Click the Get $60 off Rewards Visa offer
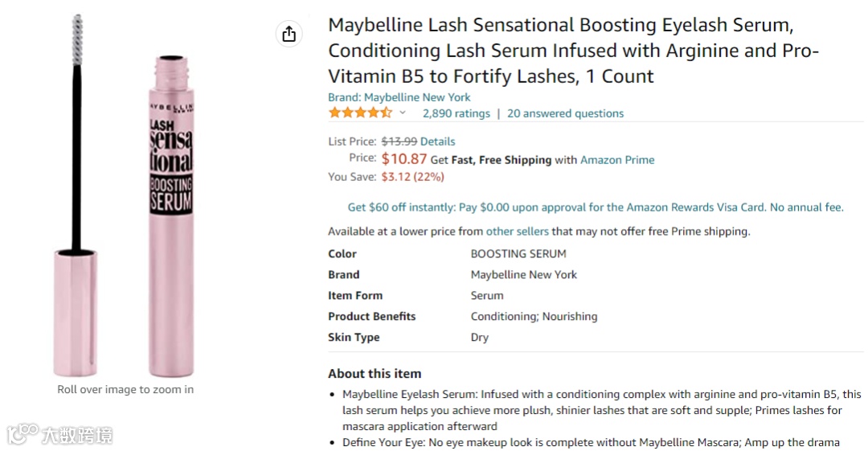Screen dimensions: 868x451 pos(595,207)
